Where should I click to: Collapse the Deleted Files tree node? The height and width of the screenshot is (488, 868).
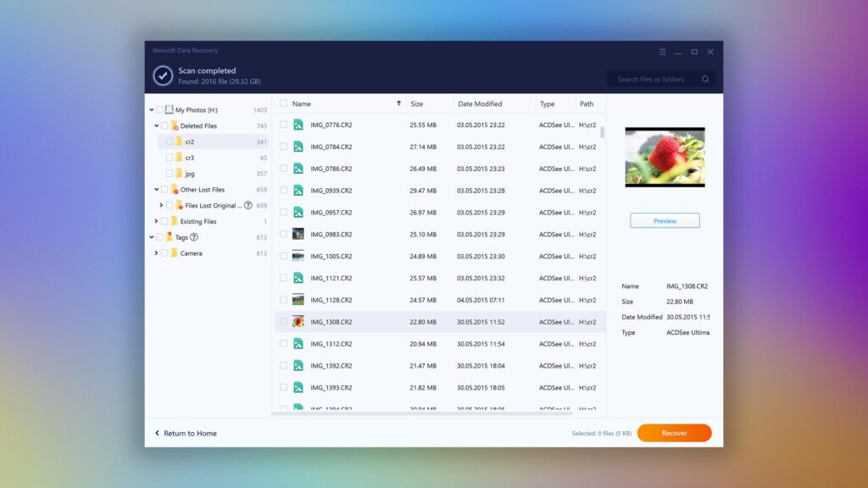pos(155,125)
